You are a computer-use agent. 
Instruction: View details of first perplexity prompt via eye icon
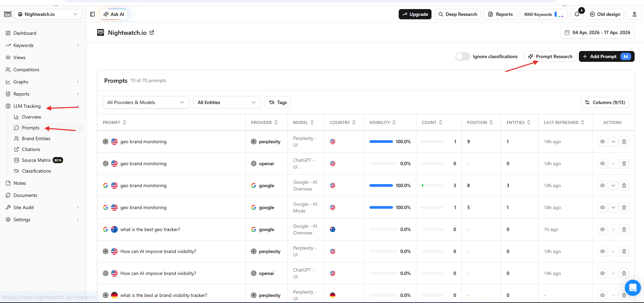(602, 142)
